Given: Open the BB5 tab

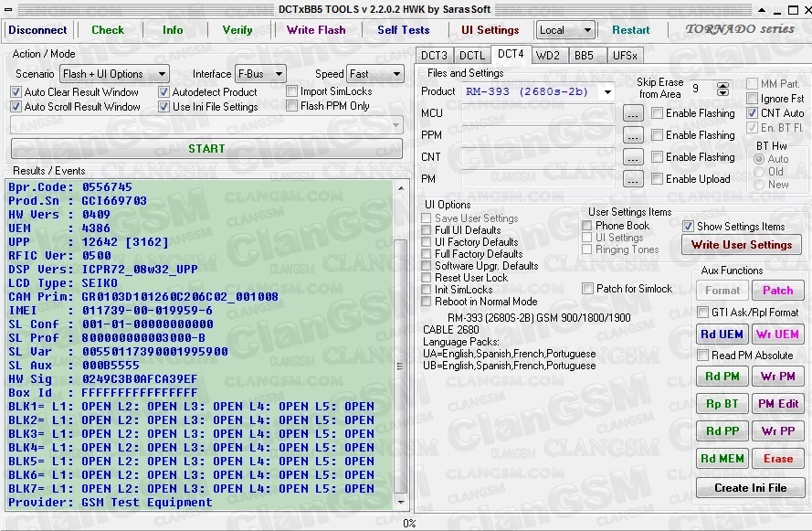Looking at the screenshot, I should click(585, 56).
